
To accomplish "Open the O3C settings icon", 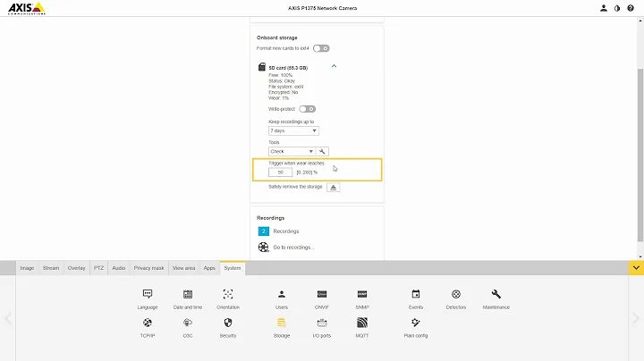I will (188, 323).
